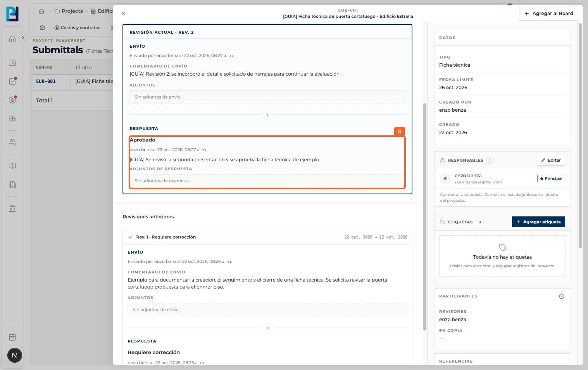Image resolution: width=588 pixels, height=370 pixels.
Task: Open the folder chart icon in the sidebar
Action: (x=12, y=62)
